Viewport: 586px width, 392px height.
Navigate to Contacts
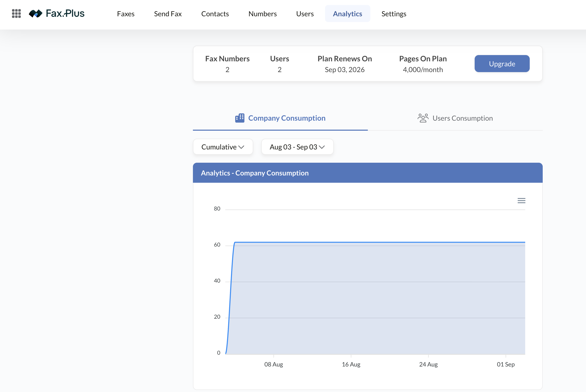point(215,14)
